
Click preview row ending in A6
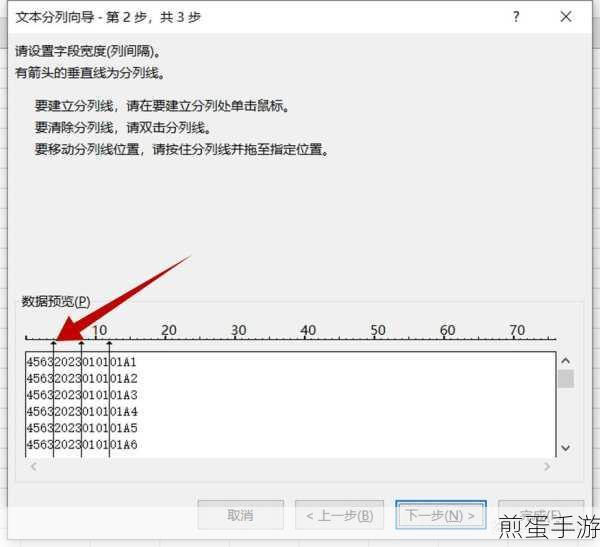pyautogui.click(x=82, y=444)
